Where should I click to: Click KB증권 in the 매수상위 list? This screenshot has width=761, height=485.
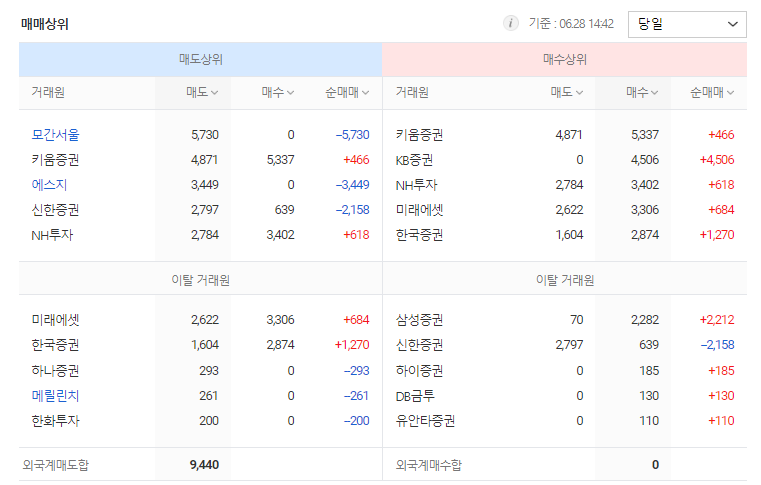coord(414,160)
